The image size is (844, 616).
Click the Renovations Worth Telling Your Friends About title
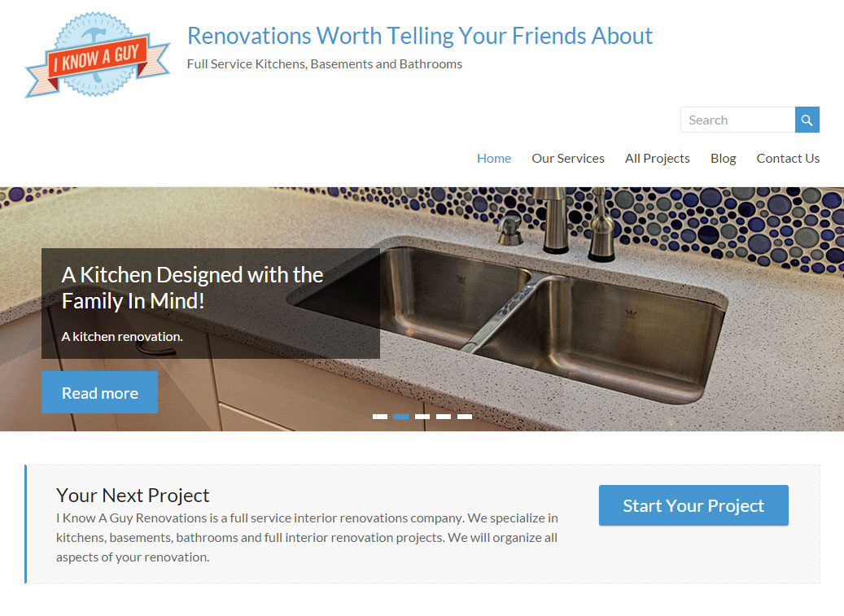click(x=420, y=36)
